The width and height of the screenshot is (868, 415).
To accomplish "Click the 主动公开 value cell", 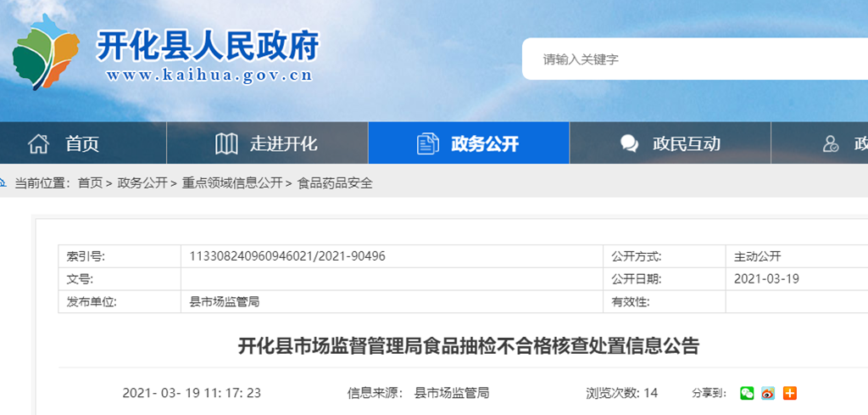I will click(x=797, y=256).
